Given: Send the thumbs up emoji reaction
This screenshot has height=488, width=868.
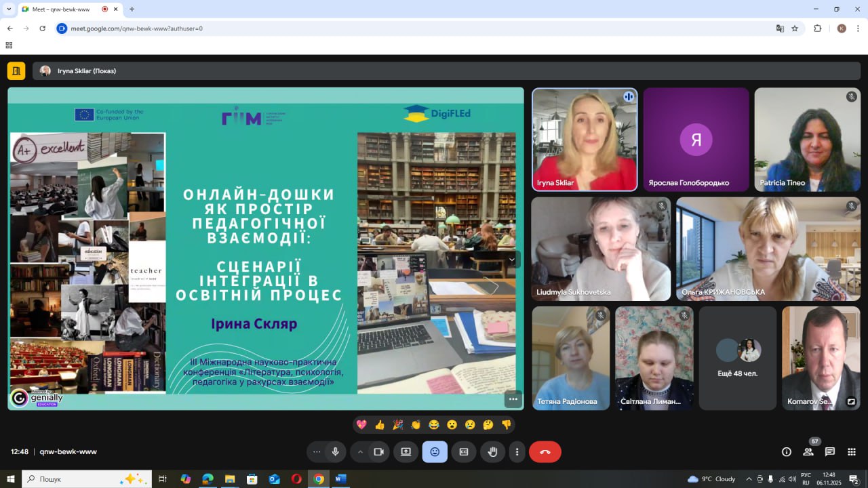Looking at the screenshot, I should 380,425.
